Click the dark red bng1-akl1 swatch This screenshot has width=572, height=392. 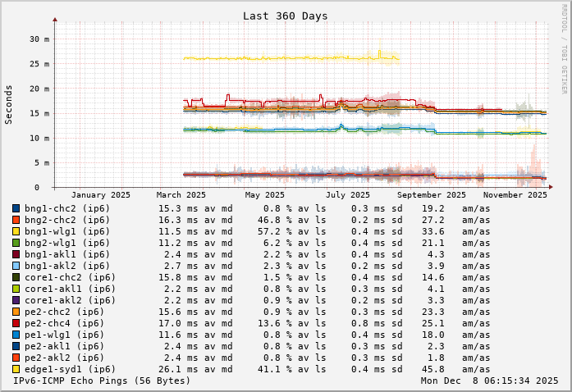pyautogui.click(x=16, y=254)
